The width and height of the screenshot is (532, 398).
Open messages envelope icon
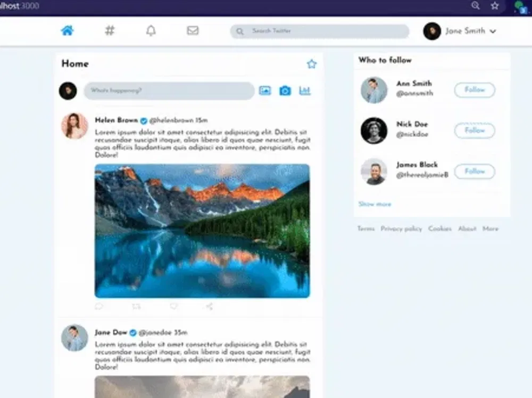click(193, 30)
